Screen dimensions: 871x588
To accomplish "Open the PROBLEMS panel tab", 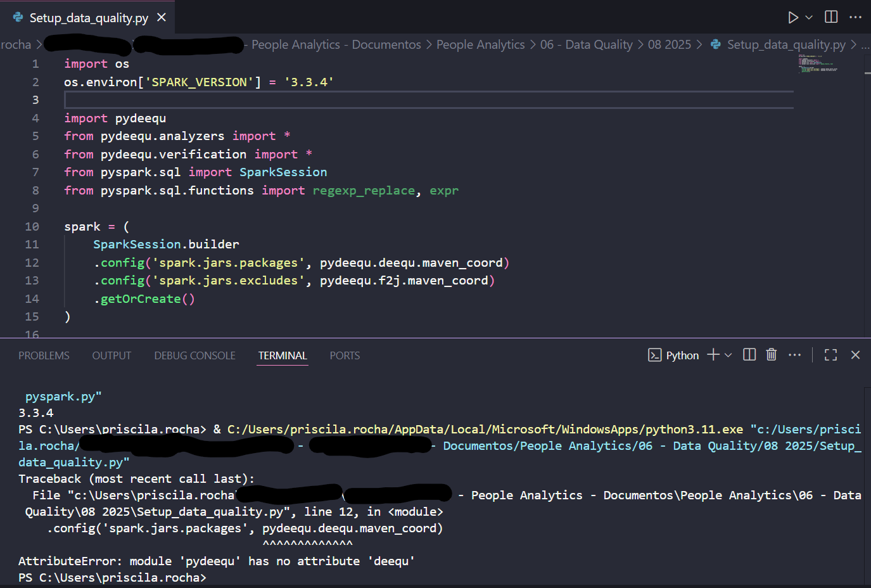I will pyautogui.click(x=44, y=355).
